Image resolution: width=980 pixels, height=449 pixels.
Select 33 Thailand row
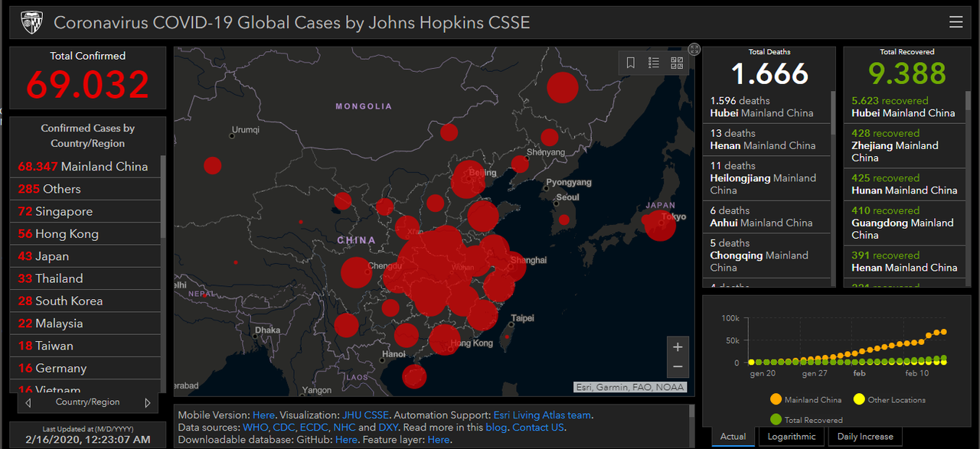click(x=85, y=278)
